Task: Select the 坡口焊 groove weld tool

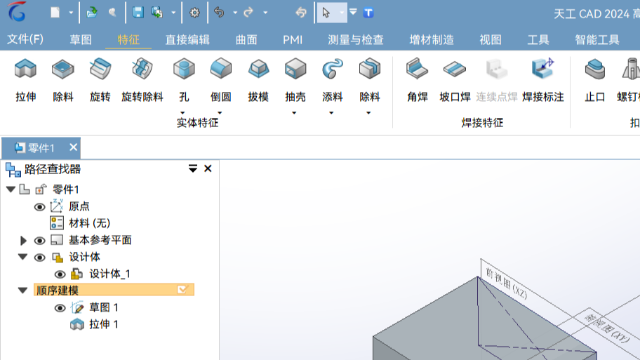Action: click(x=455, y=79)
